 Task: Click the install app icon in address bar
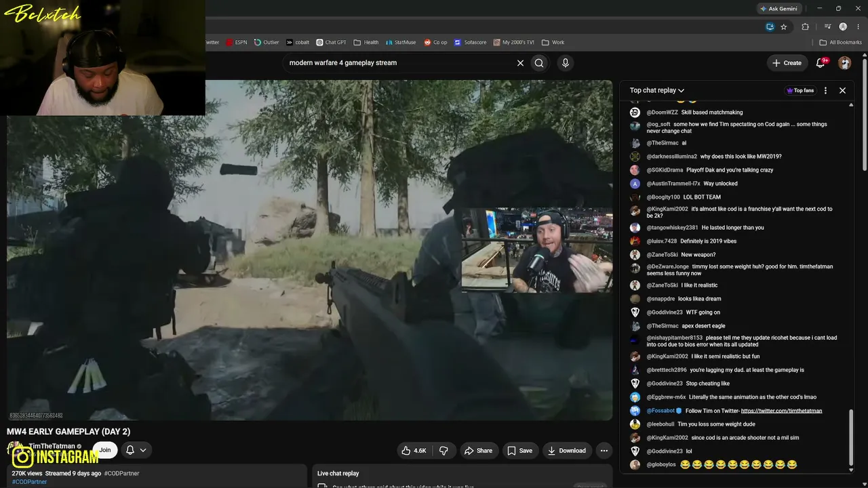pos(770,27)
